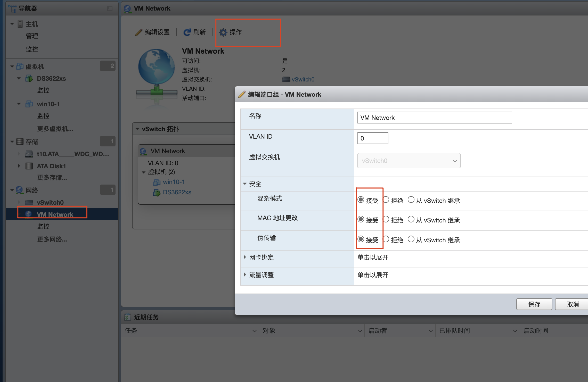Open the vSwitch0 link in VM Network details
Image resolution: width=588 pixels, height=382 pixels.
click(303, 79)
